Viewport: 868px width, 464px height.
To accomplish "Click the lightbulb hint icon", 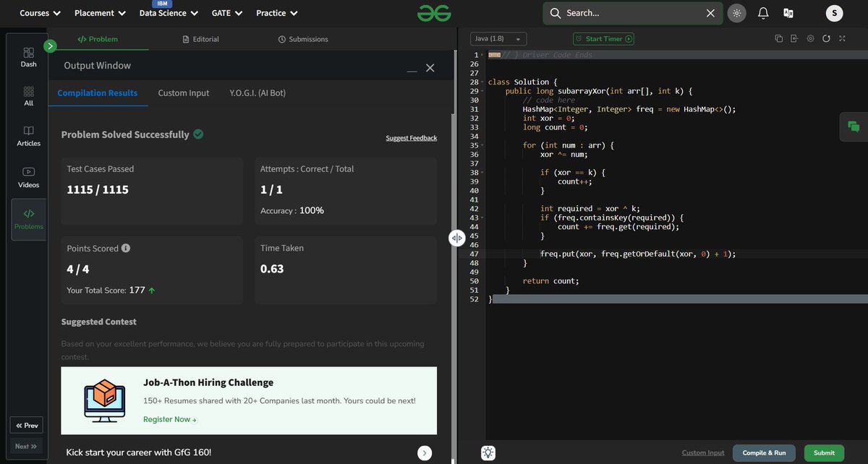I will click(x=488, y=452).
